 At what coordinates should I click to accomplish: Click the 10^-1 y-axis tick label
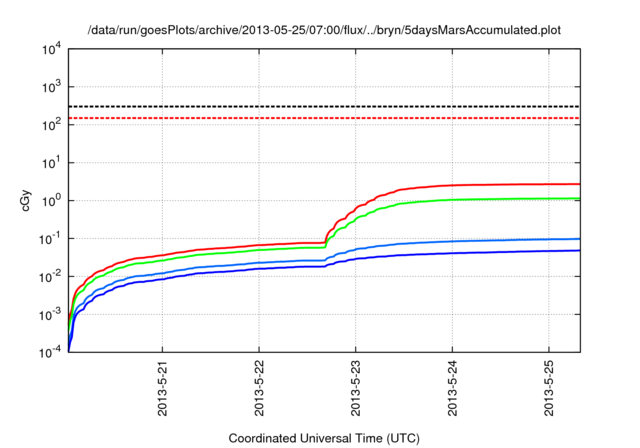pos(51,239)
